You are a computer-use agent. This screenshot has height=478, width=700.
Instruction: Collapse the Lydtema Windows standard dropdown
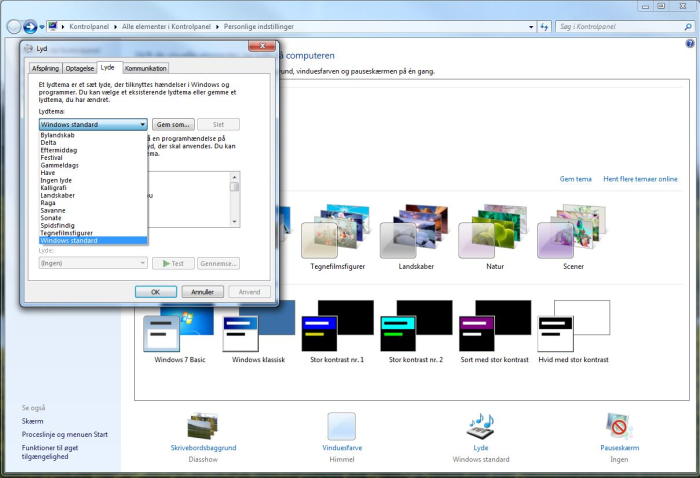[x=143, y=124]
